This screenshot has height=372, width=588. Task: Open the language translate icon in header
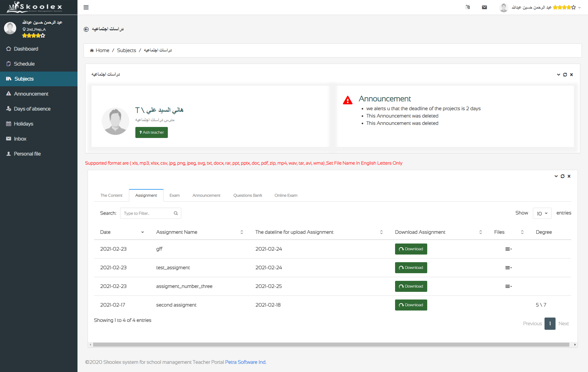pos(468,7)
